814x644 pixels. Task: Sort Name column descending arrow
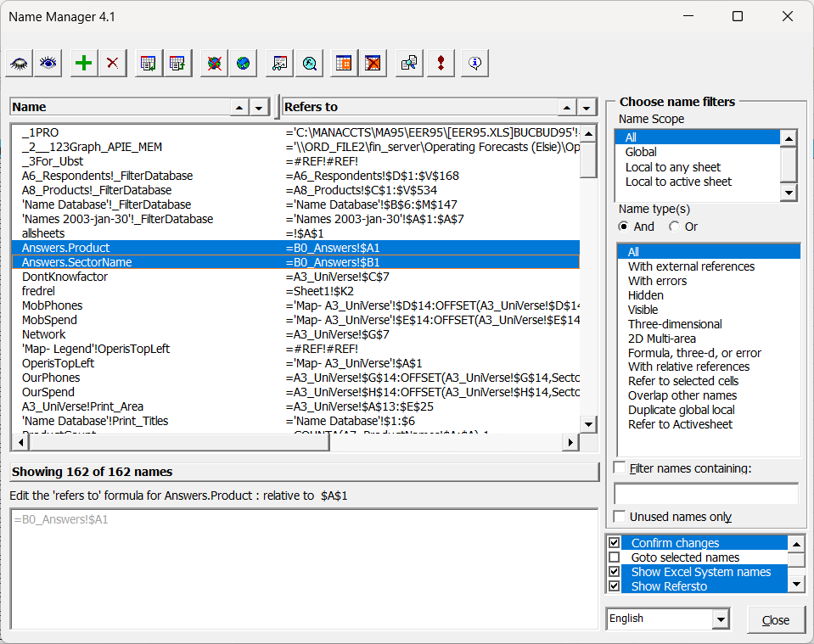click(x=259, y=108)
